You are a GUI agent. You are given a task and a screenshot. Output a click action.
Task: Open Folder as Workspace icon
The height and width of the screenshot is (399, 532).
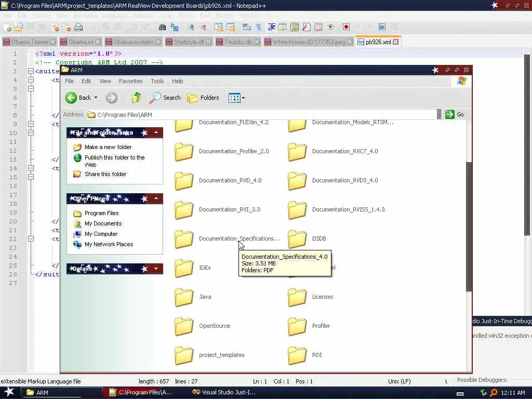coord(318,28)
